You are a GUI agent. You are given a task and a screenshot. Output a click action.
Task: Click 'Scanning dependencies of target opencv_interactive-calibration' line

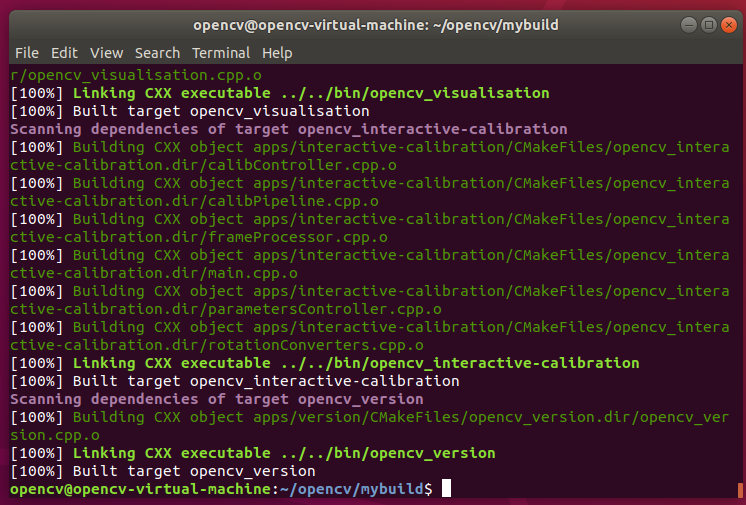click(x=289, y=129)
